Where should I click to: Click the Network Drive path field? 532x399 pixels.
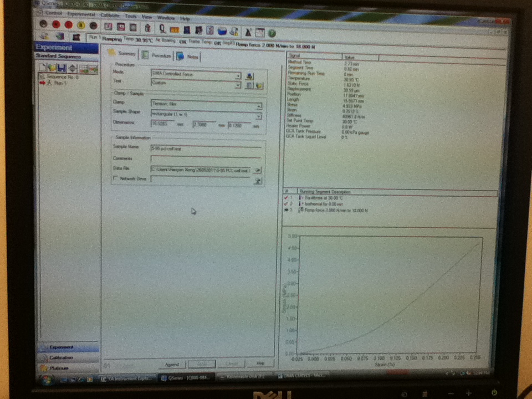tap(202, 180)
